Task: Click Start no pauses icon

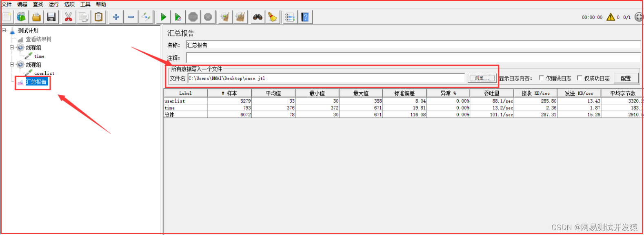Action: coord(178,17)
